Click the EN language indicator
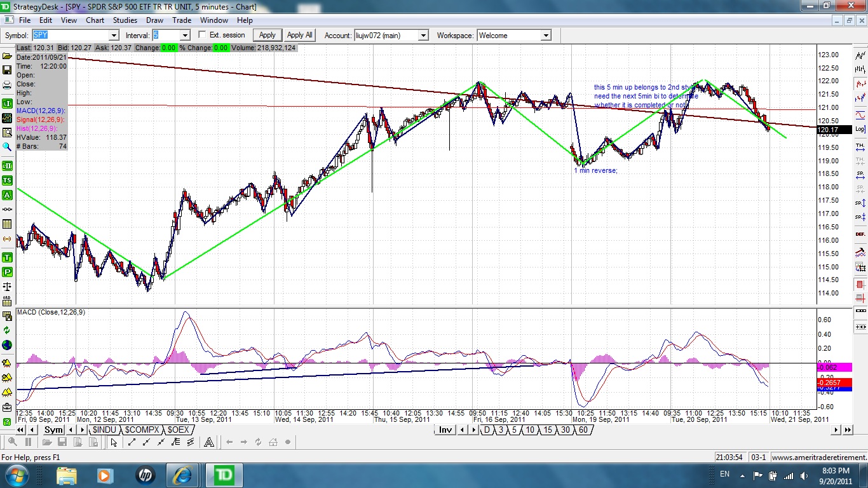Image resolution: width=868 pixels, height=488 pixels. (724, 475)
